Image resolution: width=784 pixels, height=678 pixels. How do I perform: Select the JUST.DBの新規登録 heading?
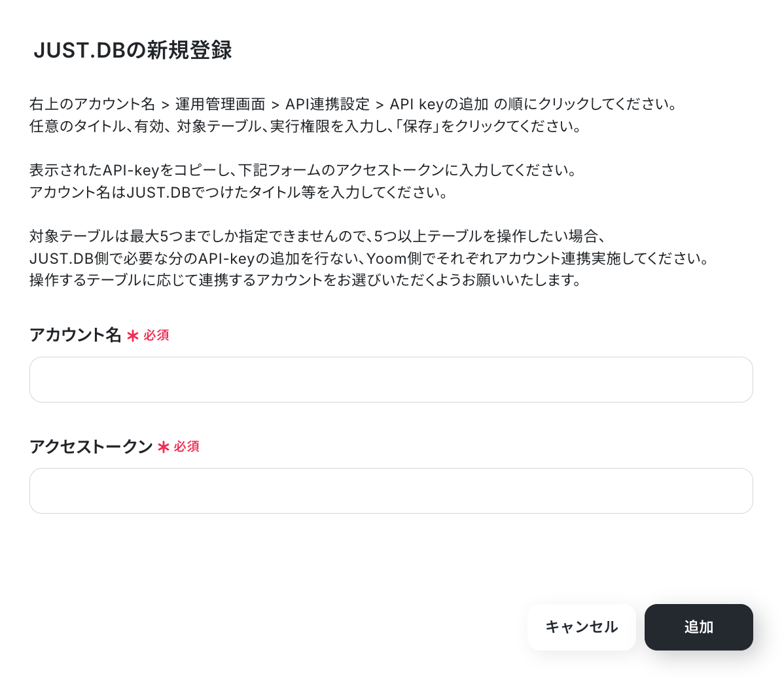click(132, 50)
